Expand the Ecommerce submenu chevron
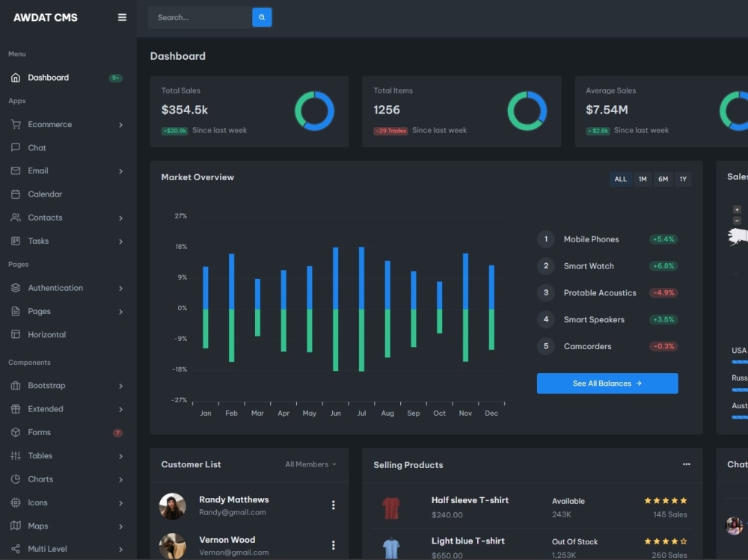The image size is (748, 560). point(120,125)
